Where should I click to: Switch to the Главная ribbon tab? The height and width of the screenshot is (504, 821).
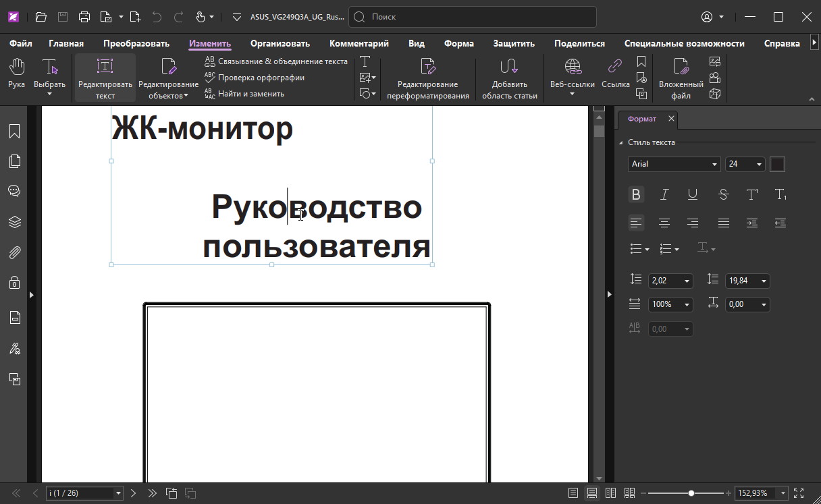click(66, 43)
